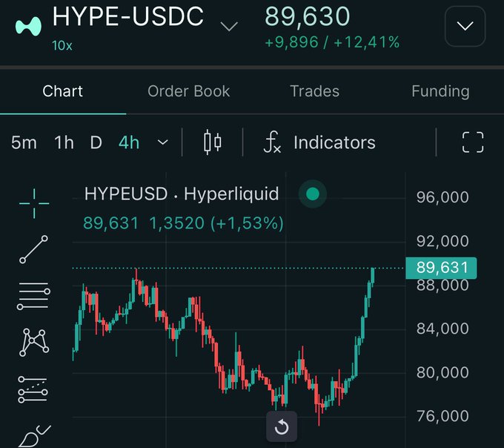
Task: Click the HYPE-USDC pair name
Action: [x=128, y=16]
